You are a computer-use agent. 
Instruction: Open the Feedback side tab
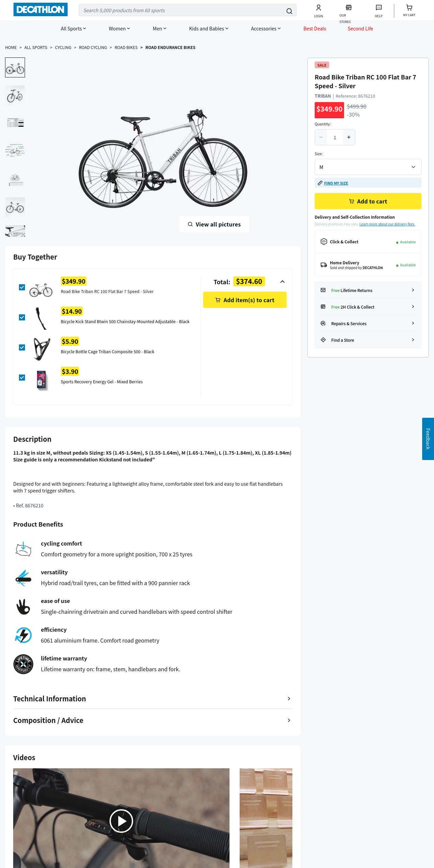428,439
